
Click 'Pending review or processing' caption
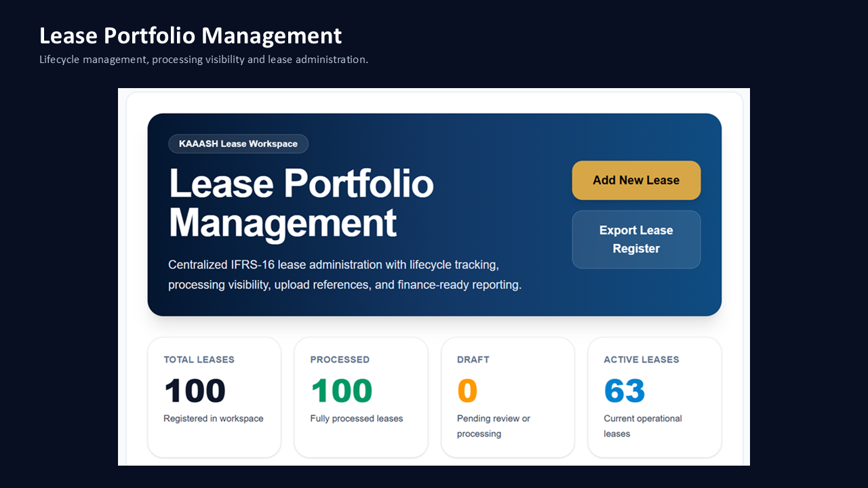coord(494,426)
